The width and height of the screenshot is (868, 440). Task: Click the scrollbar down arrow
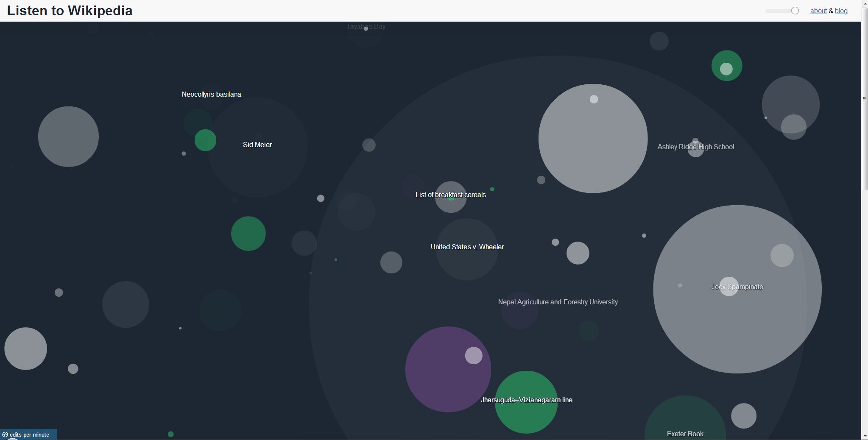coord(865,436)
